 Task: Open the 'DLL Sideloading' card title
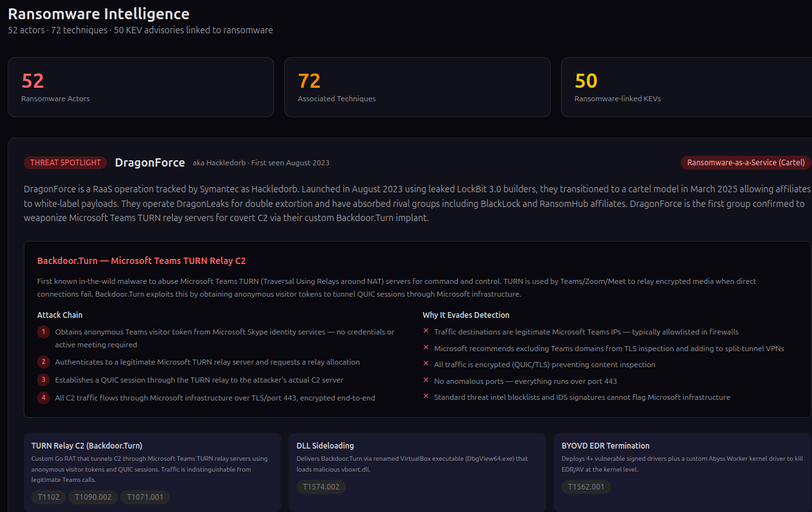[325, 445]
